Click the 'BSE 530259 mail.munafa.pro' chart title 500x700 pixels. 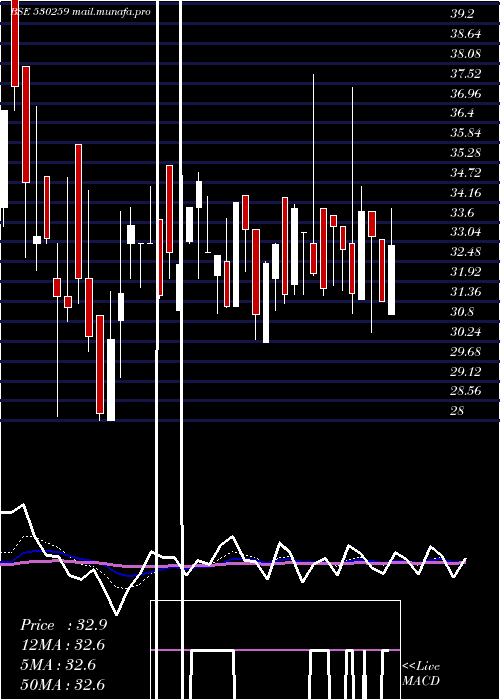pyautogui.click(x=80, y=12)
